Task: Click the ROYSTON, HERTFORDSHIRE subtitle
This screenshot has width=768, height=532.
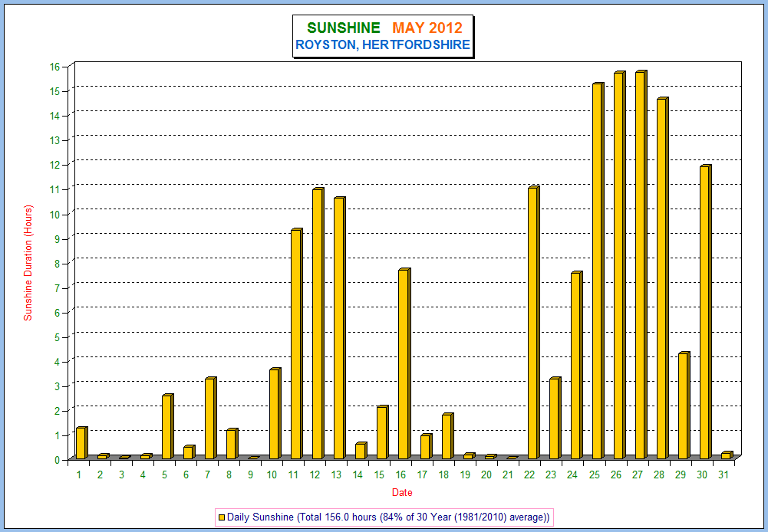Action: [383, 45]
